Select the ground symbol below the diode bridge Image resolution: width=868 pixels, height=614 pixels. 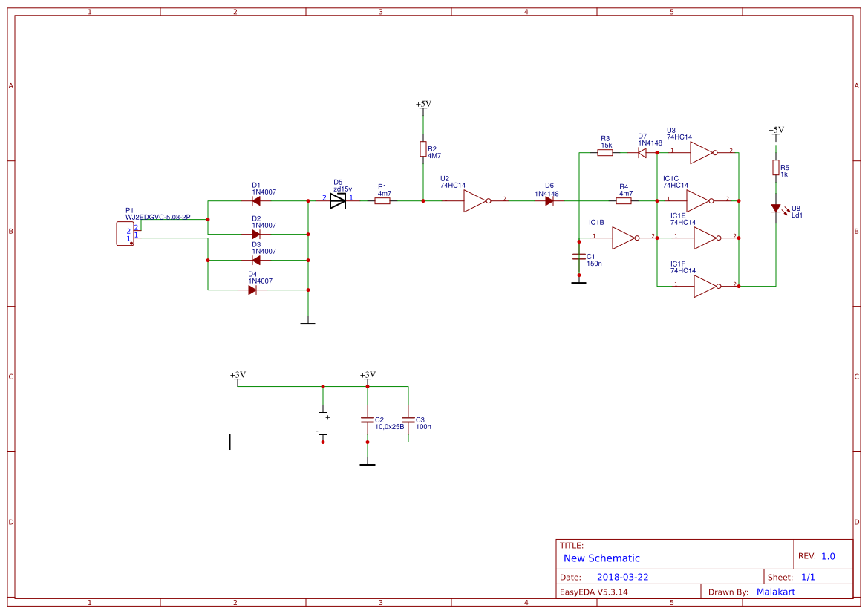(x=308, y=321)
